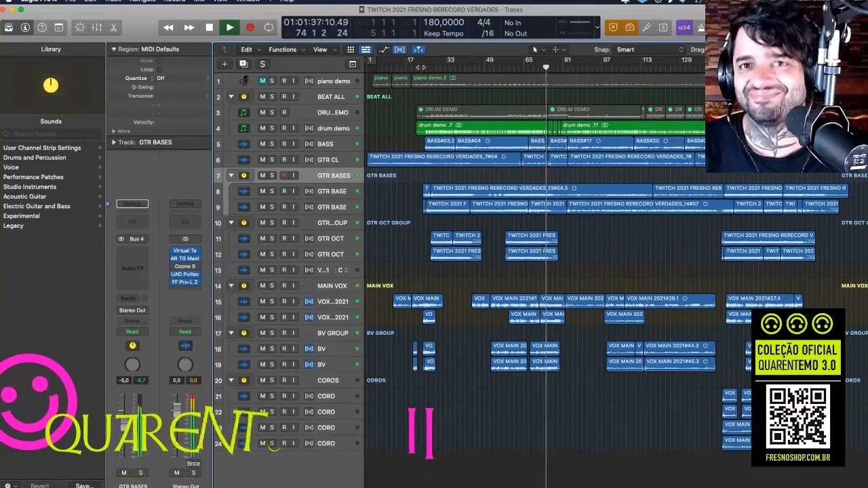Mute the BEAT ALL track stack
This screenshot has height=488, width=868.
[262, 97]
